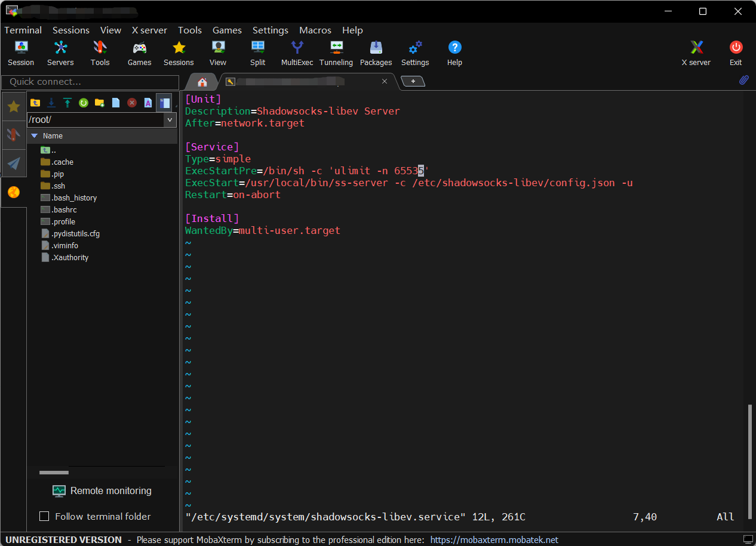Viewport: 756px width, 546px height.
Task: Create a new file in SFTP toolbar
Action: point(116,103)
